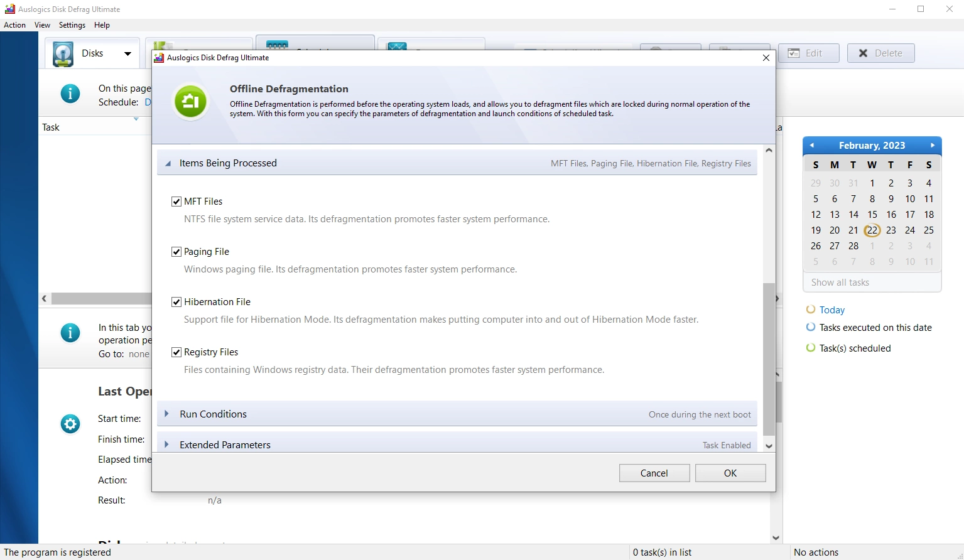Expand the Extended Parameters section
The image size is (964, 560).
166,444
